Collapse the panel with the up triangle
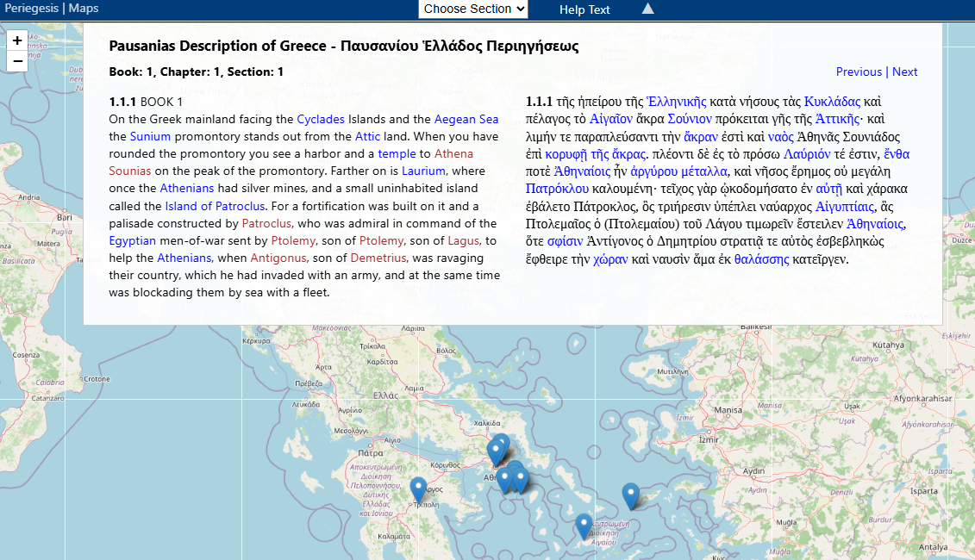Viewport: 975px width, 560px height. (x=648, y=9)
